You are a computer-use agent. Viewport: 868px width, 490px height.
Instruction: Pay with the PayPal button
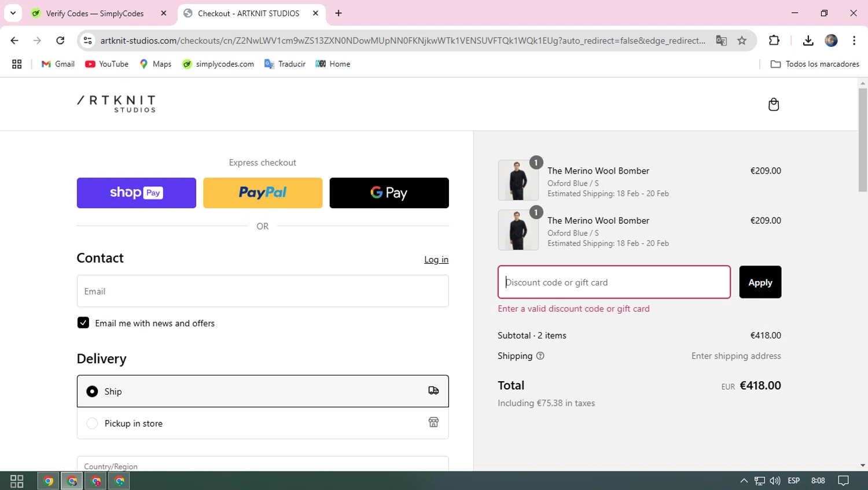click(x=263, y=193)
